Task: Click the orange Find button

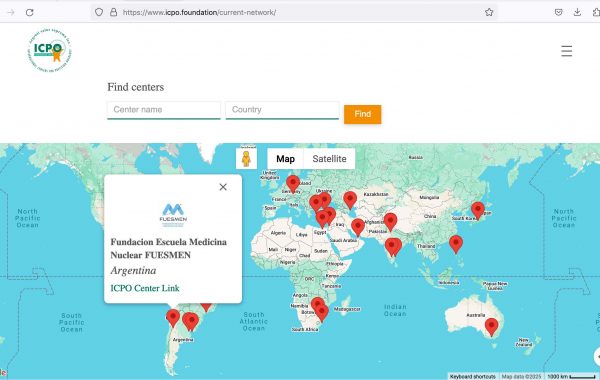Action: (x=362, y=114)
